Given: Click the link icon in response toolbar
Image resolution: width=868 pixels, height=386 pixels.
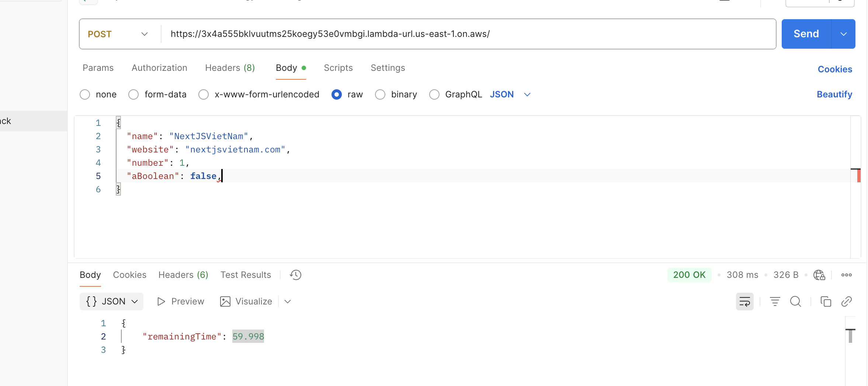Looking at the screenshot, I should pyautogui.click(x=846, y=301).
